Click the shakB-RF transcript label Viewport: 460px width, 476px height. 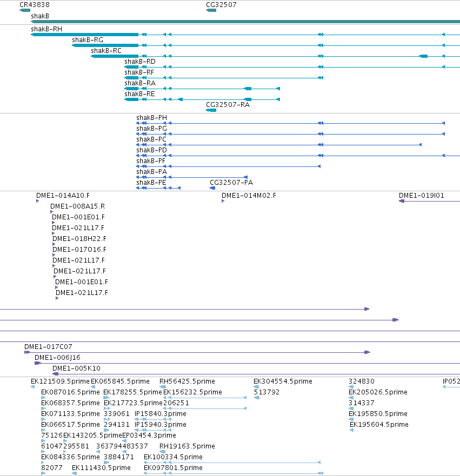point(139,72)
